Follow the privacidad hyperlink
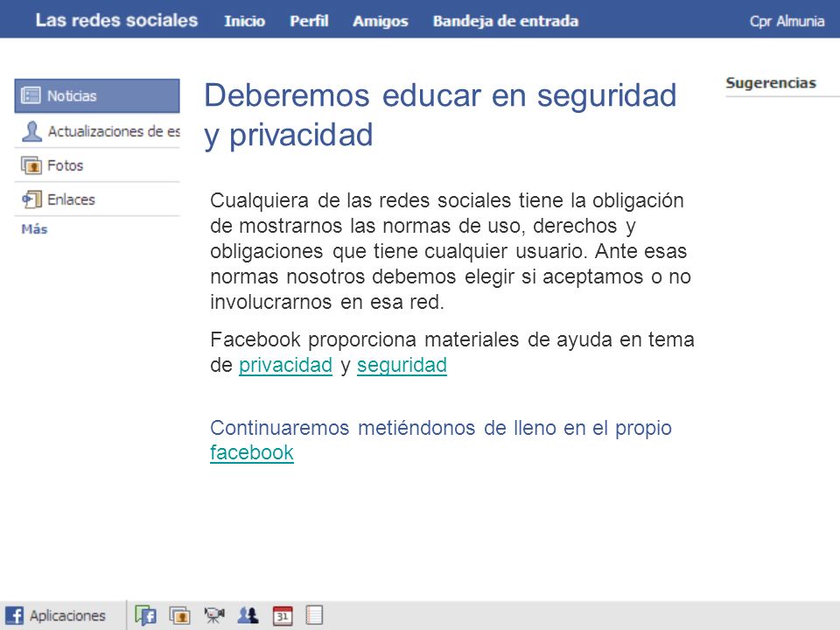Viewport: 840px width, 630px height. coord(285,365)
